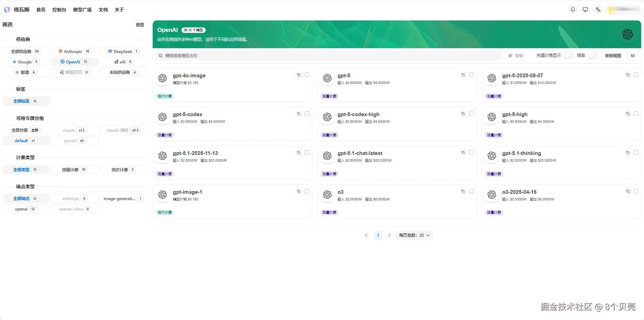Screen dimensions: 644x320
Task: Tick the gpt-5 checkbox
Action: coord(471,75)
